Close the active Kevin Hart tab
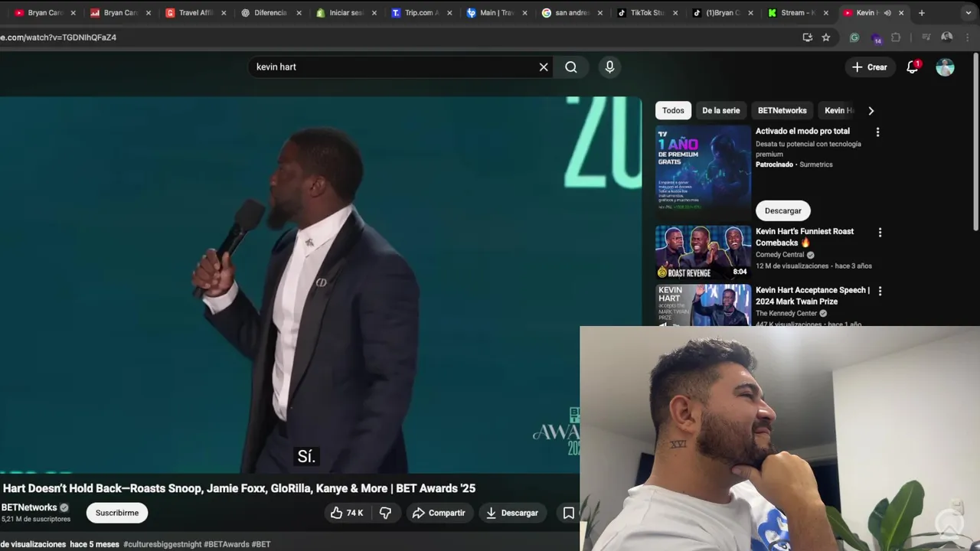This screenshot has height=551, width=980. [901, 12]
